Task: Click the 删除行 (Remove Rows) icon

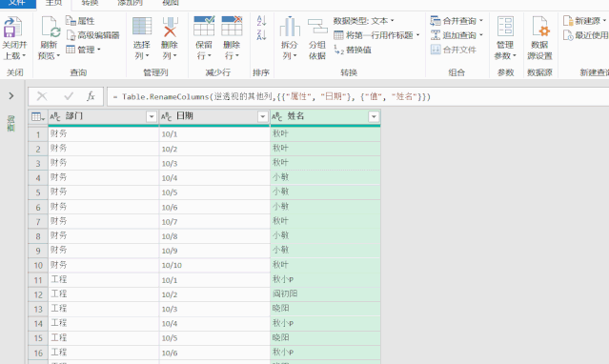Action: (232, 27)
